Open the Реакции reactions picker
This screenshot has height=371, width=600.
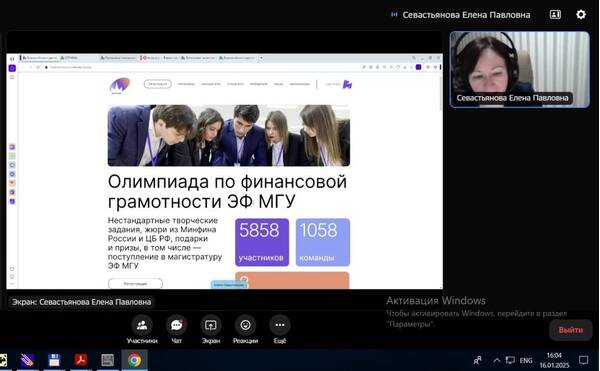tap(245, 329)
